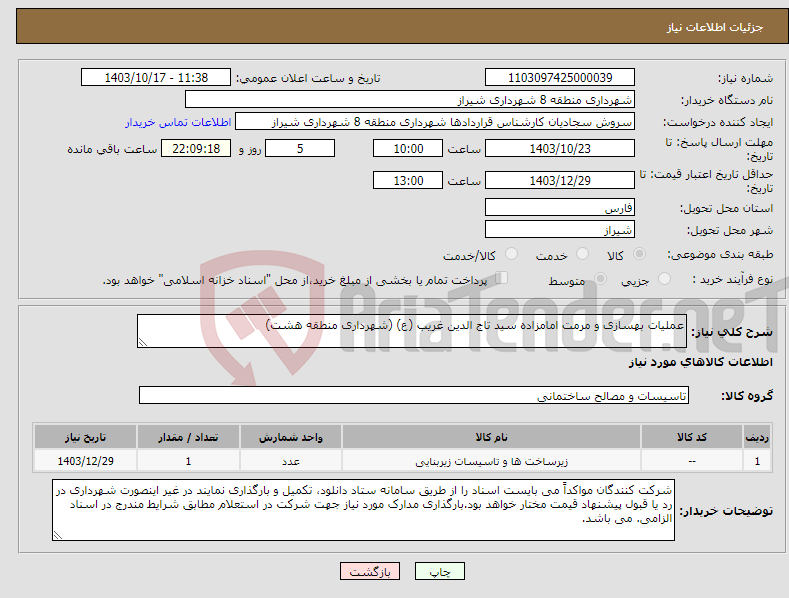Click the نام کالا column header
The image size is (789, 598).
coord(491,437)
